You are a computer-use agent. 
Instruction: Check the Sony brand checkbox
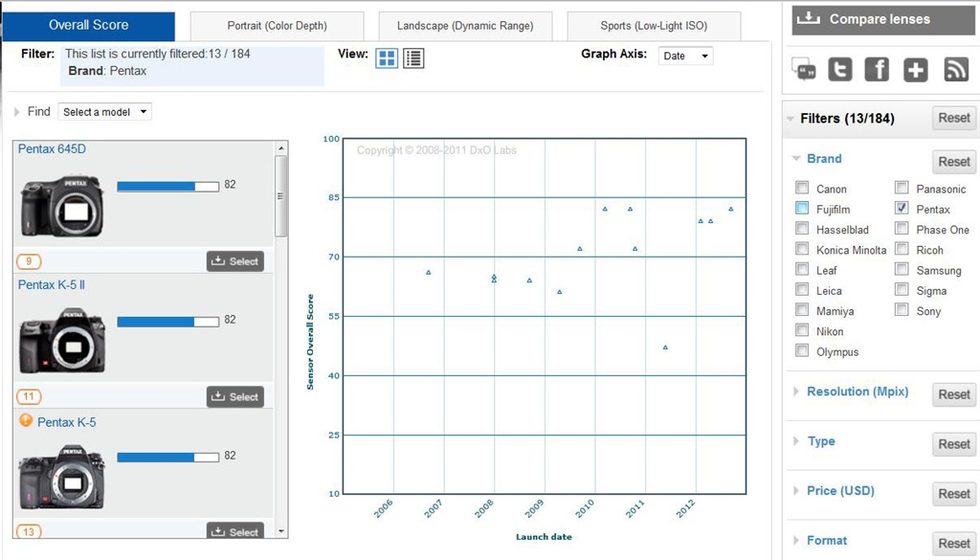pos(902,310)
